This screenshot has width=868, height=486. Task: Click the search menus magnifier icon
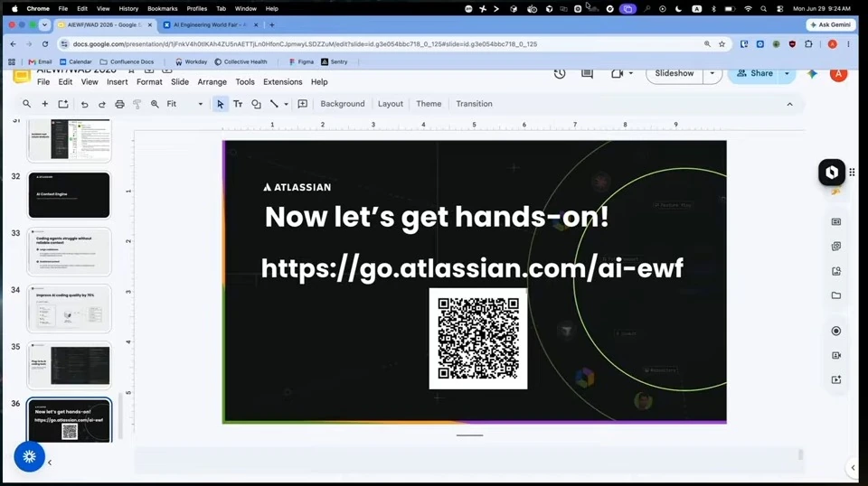tap(26, 104)
